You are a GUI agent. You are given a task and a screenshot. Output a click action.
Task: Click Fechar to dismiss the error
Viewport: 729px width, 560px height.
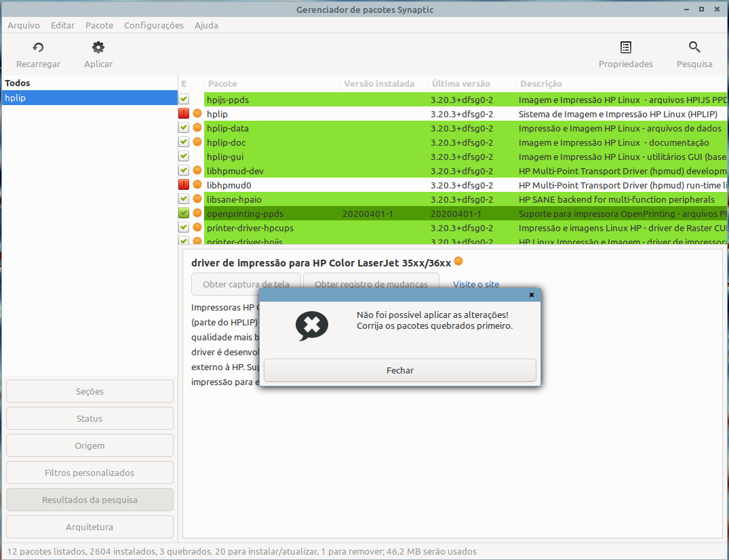click(400, 370)
